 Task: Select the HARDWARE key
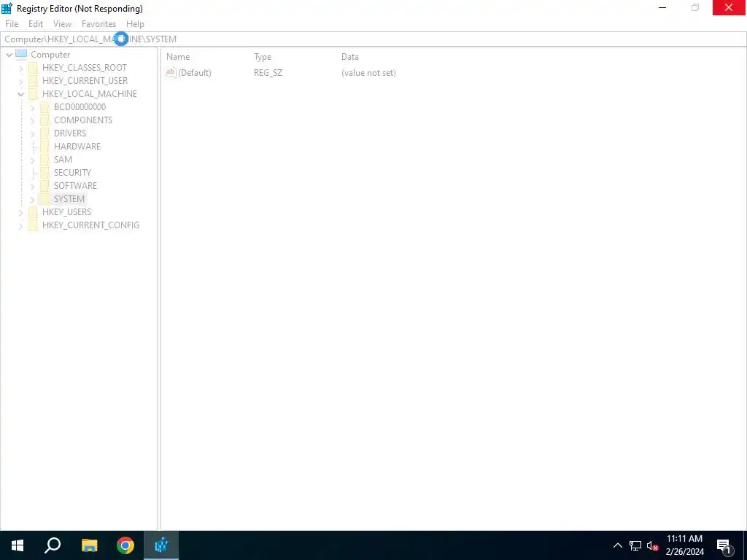pos(77,146)
